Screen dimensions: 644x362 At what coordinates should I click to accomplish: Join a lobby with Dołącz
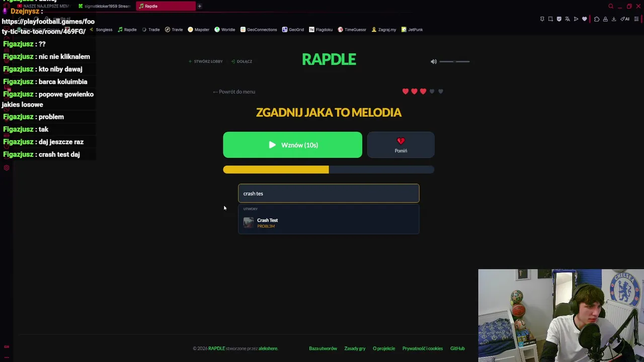pyautogui.click(x=242, y=61)
